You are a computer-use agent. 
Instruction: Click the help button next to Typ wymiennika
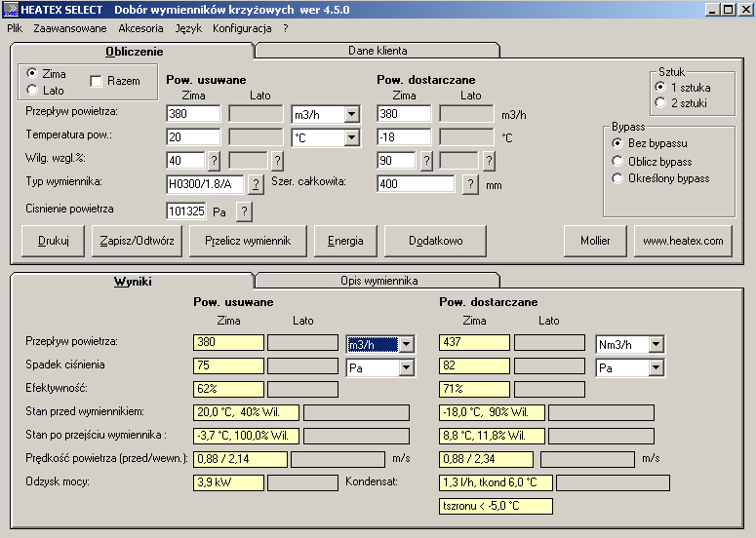(256, 184)
